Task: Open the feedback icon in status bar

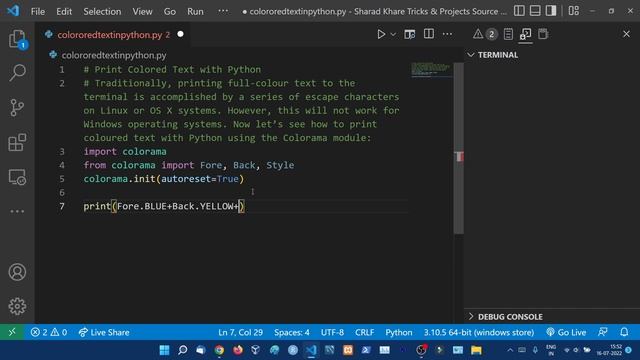Action: pyautogui.click(x=603, y=332)
